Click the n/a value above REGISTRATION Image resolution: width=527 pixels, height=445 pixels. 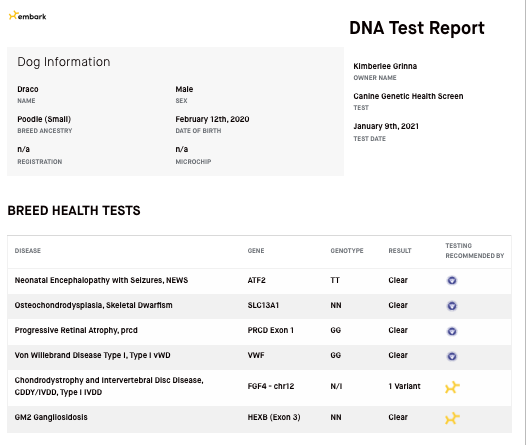(24, 149)
